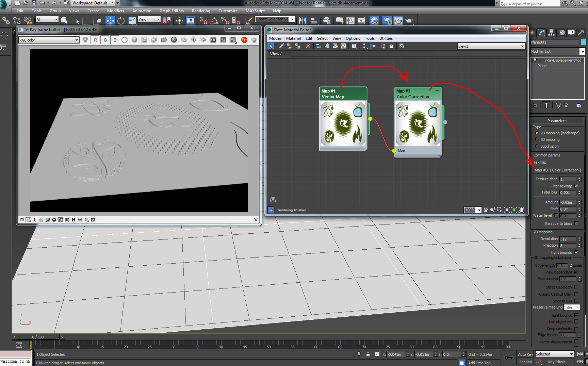The image size is (588, 366).
Task: Click the Set Key button
Action: (x=525, y=362)
